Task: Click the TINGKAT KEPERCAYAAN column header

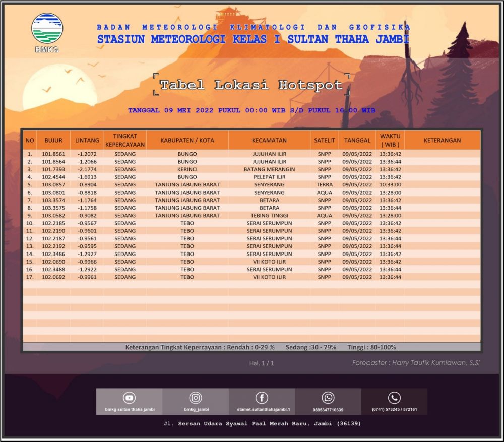Action: click(x=125, y=140)
